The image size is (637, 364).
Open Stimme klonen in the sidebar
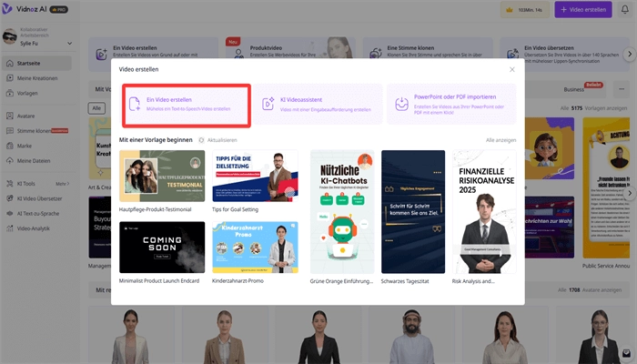36,131
